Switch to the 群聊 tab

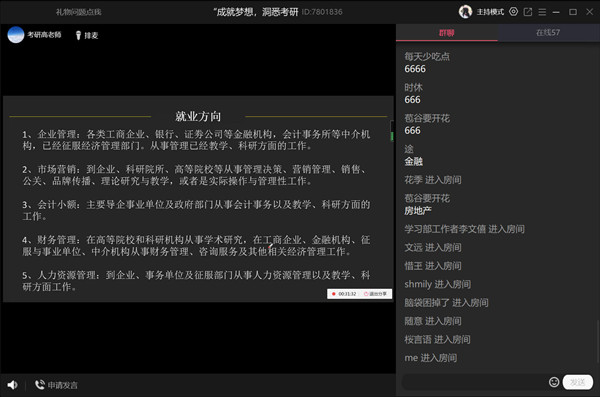[x=447, y=33]
